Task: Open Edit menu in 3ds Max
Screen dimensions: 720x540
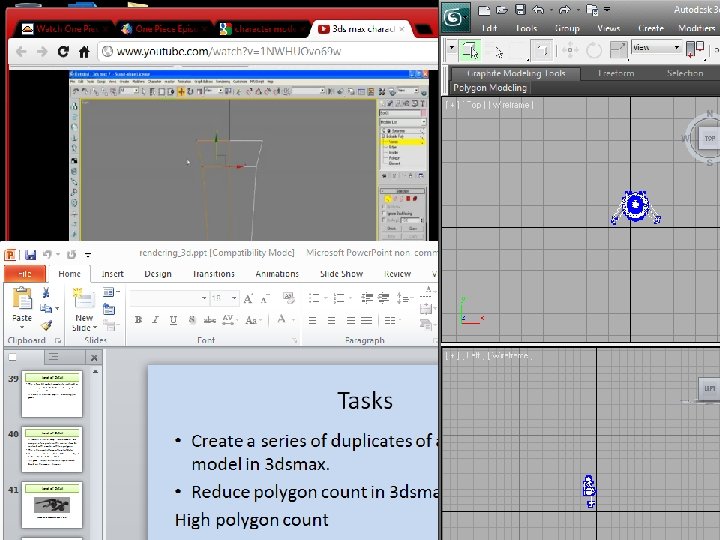Action: click(489, 28)
